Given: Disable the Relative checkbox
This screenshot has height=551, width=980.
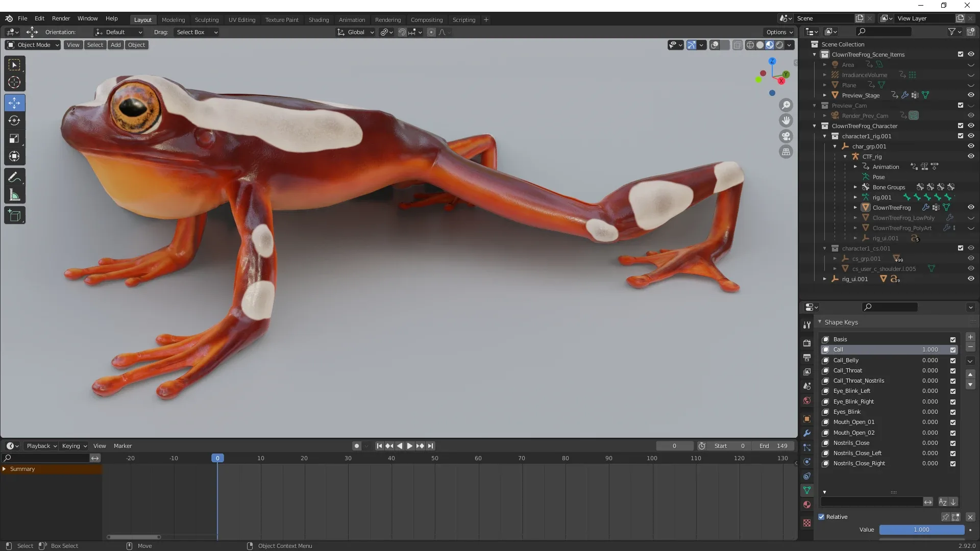Looking at the screenshot, I should click(821, 517).
